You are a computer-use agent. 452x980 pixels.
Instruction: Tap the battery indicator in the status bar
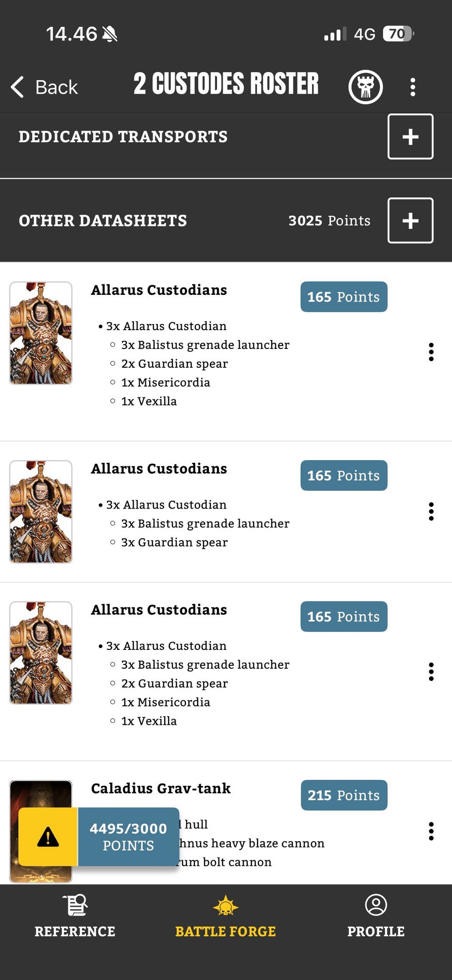398,34
